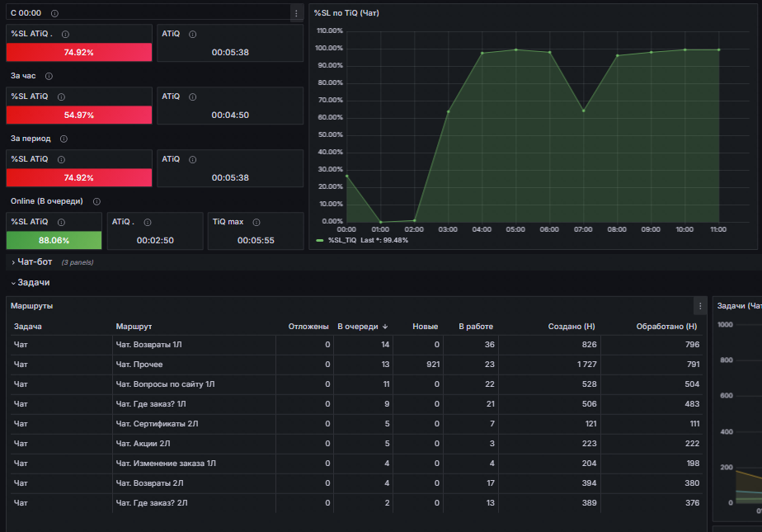Click the info icon next to 'С 00:00'

(54, 13)
